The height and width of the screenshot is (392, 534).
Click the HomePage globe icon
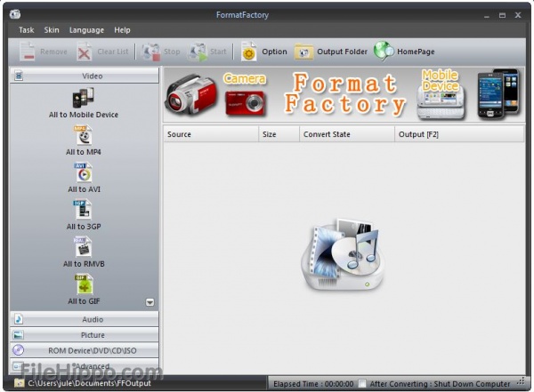(x=384, y=52)
